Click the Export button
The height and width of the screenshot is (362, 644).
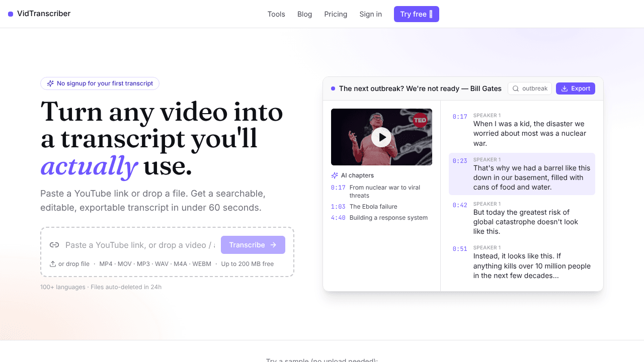pyautogui.click(x=576, y=88)
